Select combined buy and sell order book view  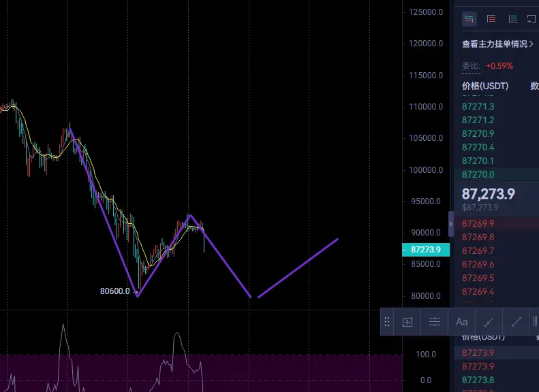469,19
